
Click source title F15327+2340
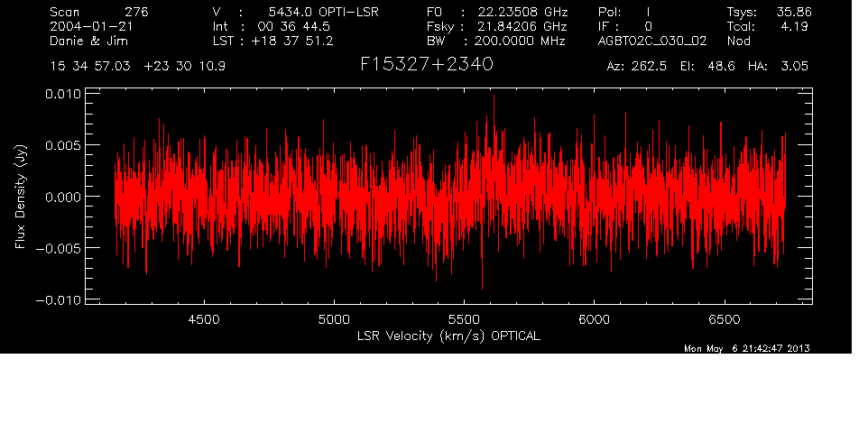point(426,65)
